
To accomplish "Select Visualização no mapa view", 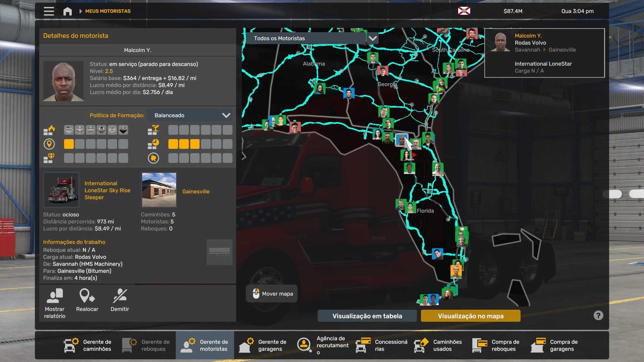I will [470, 316].
